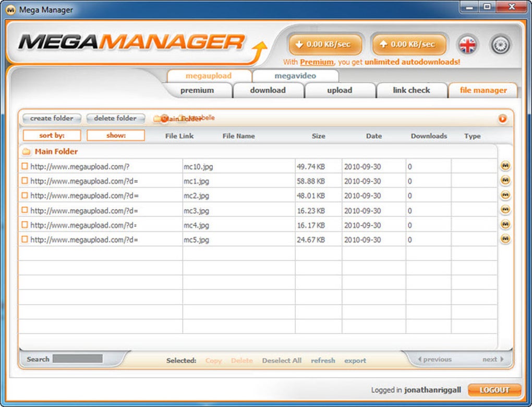
Task: Open the settings gear icon
Action: click(500, 45)
